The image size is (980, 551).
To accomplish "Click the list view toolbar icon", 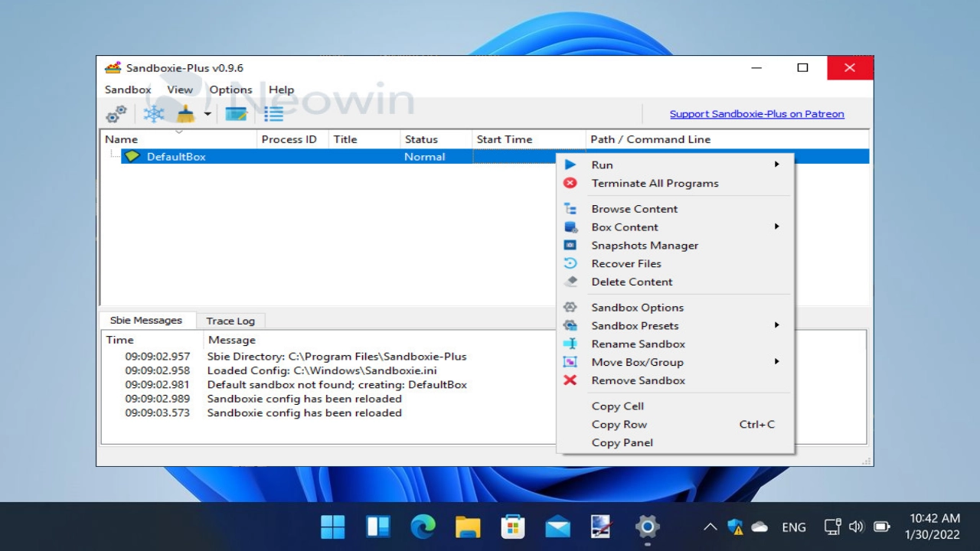I will pyautogui.click(x=273, y=114).
